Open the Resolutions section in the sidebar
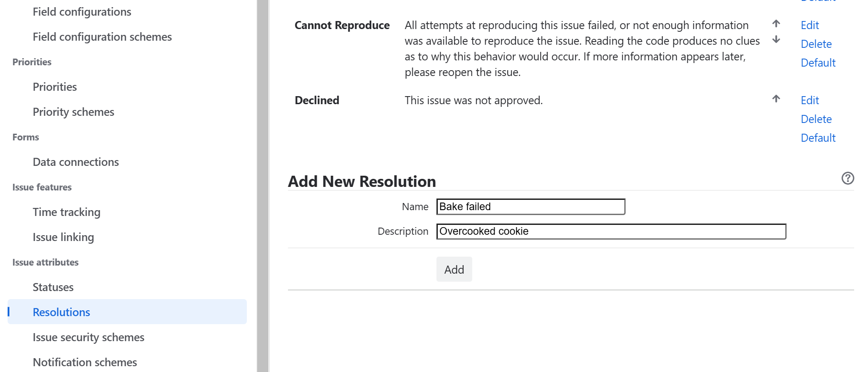Screen dimensions: 868x372 [x=61, y=312]
